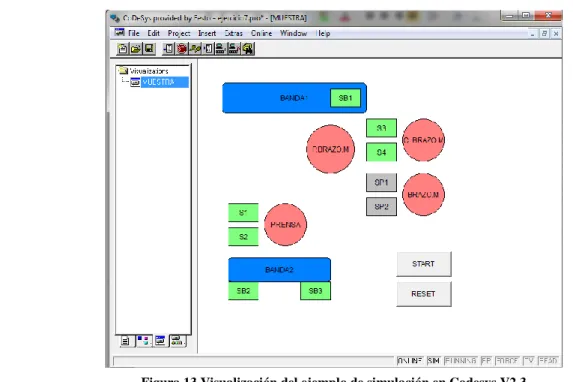Screen dimensions: 573x382
Task: Open the File menu
Action: (134, 33)
